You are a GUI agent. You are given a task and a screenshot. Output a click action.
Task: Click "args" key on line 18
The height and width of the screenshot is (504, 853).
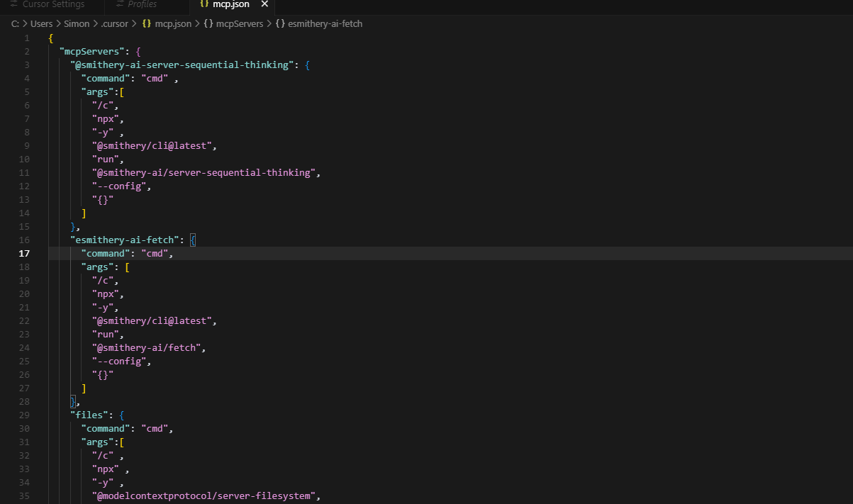97,267
